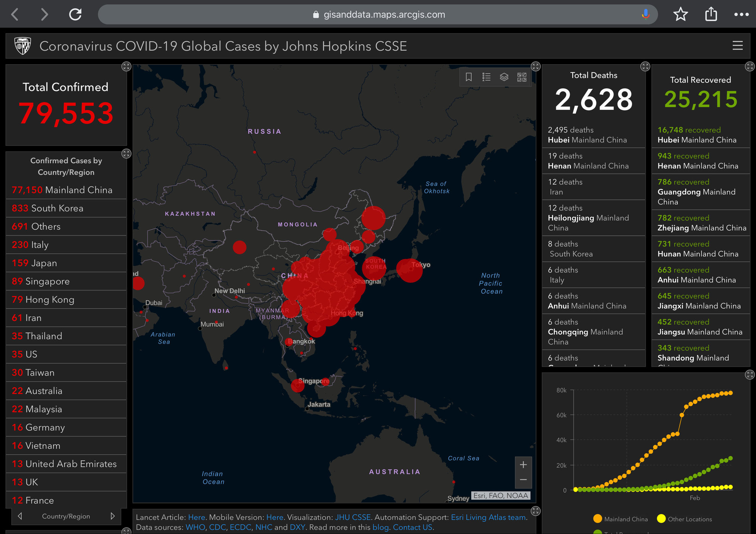Zoom in on the map

(x=523, y=465)
